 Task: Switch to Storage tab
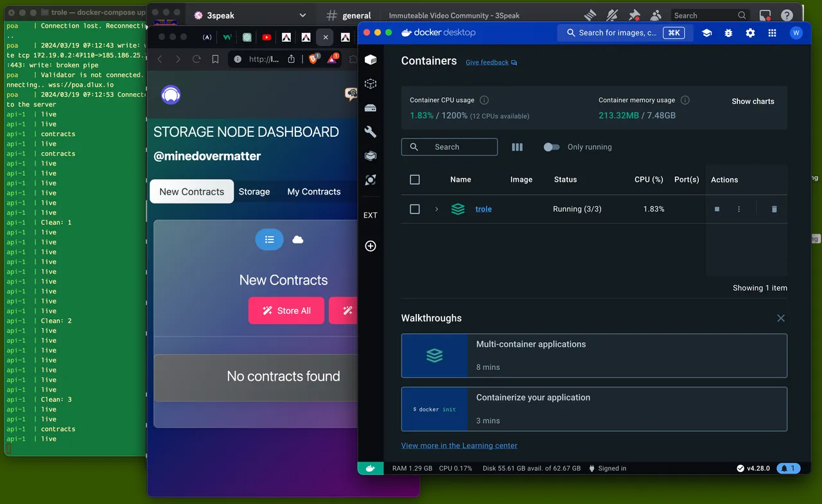(254, 191)
